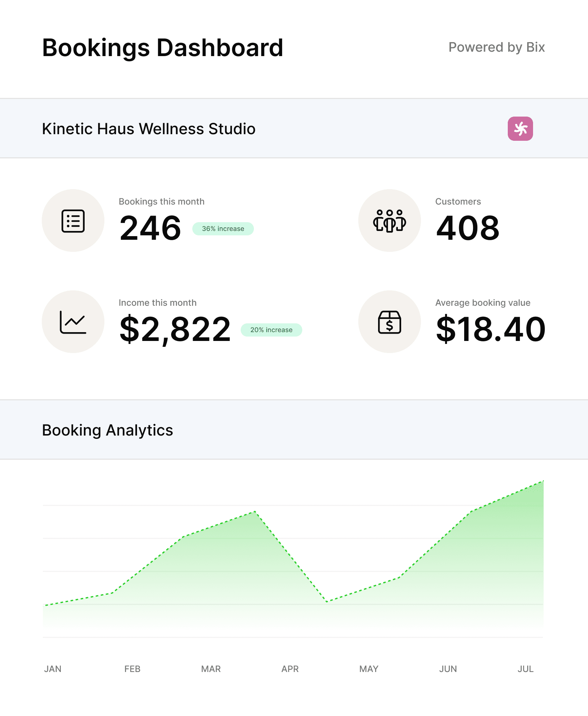Screen dimensions: 588x716
Task: Click the money bag icon beside average booking value
Action: point(390,322)
